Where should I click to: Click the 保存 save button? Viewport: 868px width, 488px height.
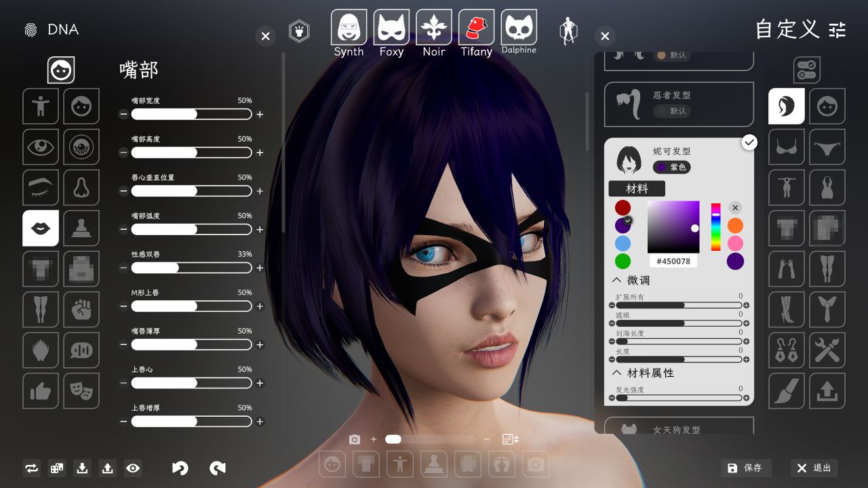coord(746,468)
